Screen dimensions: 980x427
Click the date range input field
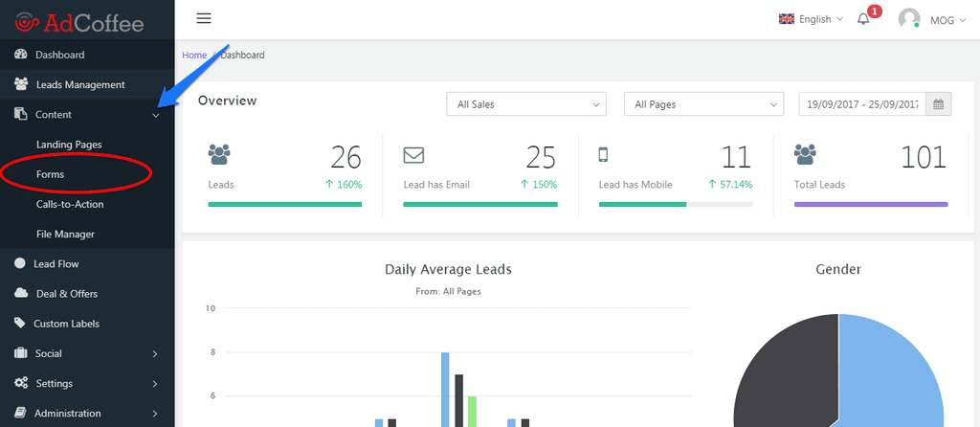pos(862,104)
